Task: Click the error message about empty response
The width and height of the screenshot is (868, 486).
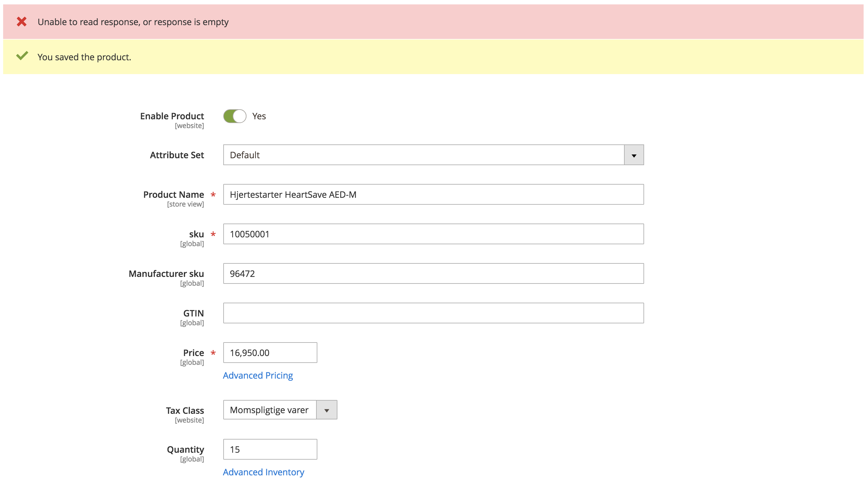Action: point(134,22)
